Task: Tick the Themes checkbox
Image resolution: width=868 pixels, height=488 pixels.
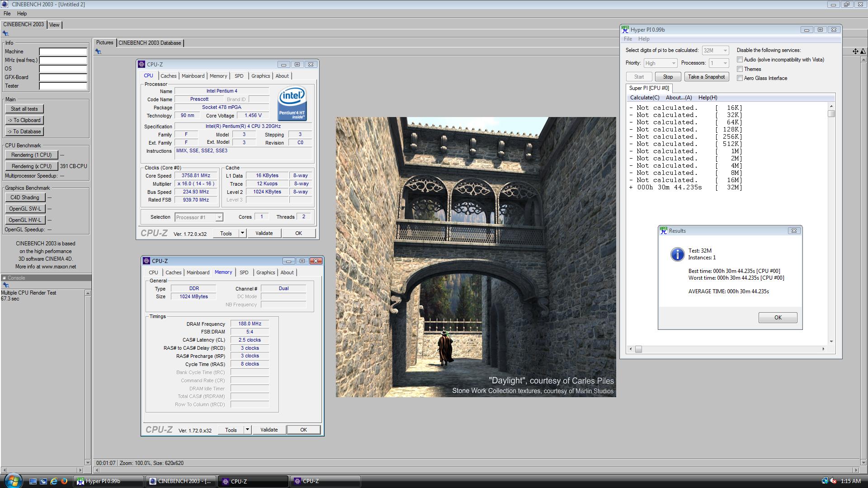Action: click(x=740, y=69)
